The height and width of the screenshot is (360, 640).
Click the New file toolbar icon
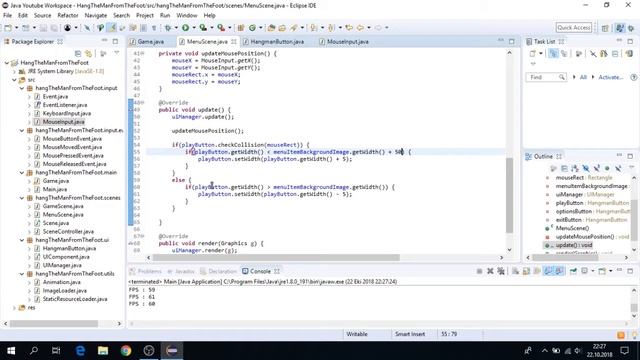(x=8, y=28)
